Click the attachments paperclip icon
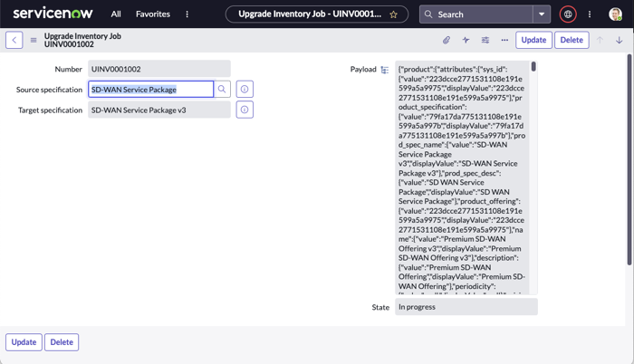The image size is (634, 364). point(447,40)
